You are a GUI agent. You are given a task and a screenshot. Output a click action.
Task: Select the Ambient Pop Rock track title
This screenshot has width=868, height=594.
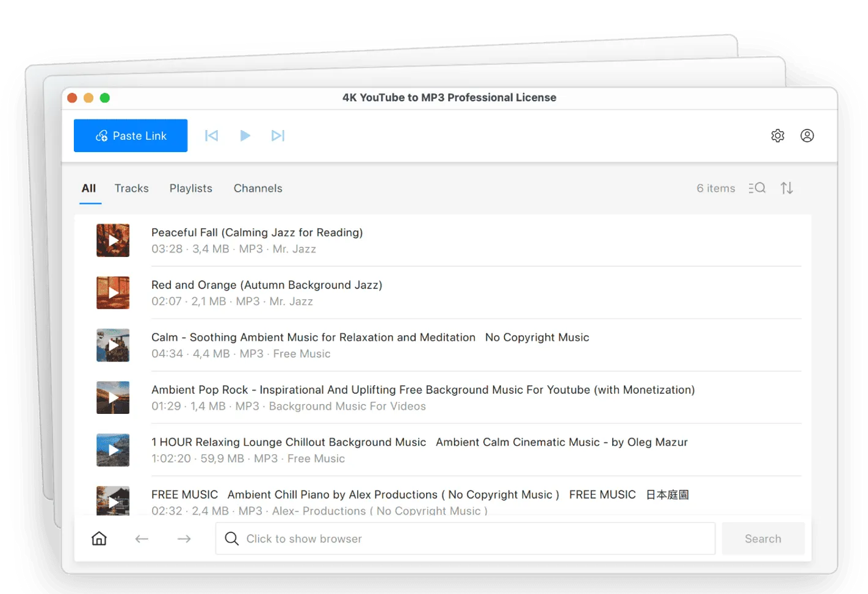(423, 389)
